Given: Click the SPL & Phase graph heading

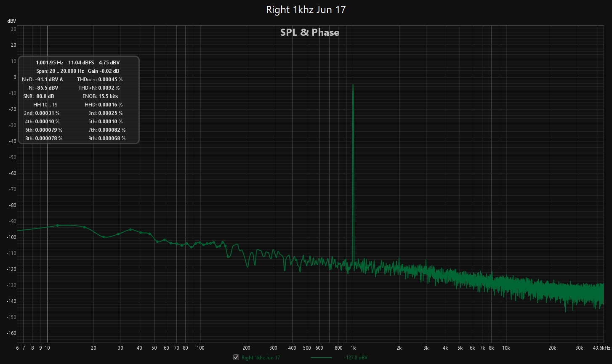Looking at the screenshot, I should (310, 32).
